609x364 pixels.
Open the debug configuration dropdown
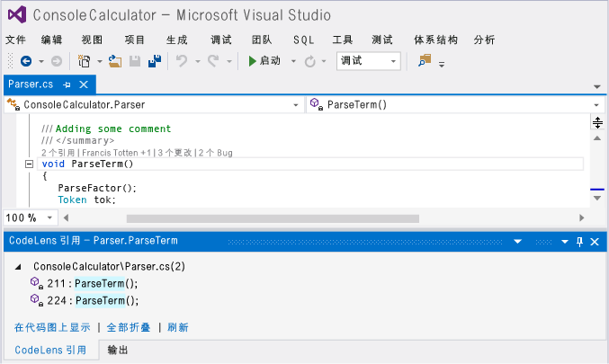(x=394, y=61)
